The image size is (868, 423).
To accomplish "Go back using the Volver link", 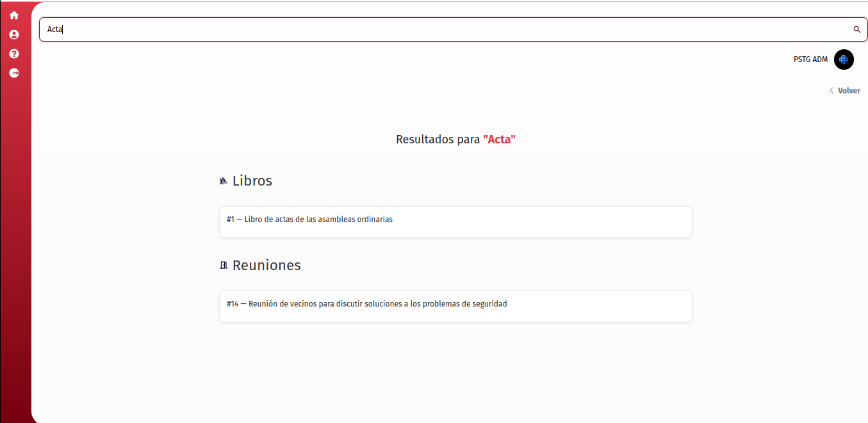I will [849, 91].
